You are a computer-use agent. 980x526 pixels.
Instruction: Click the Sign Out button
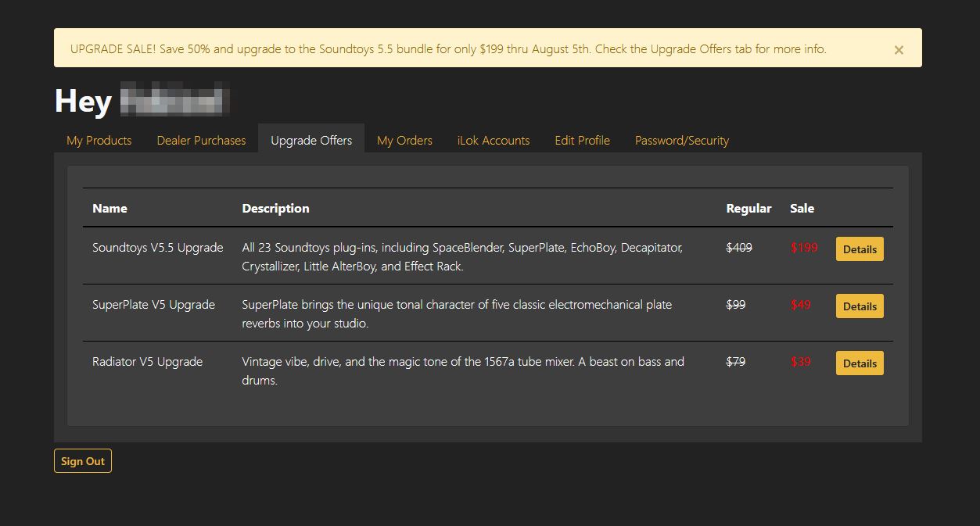point(83,461)
